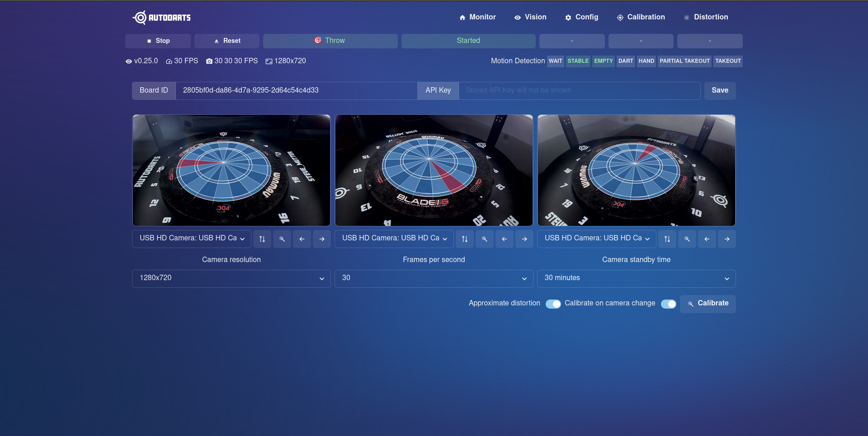Open the Distortion tab

706,17
